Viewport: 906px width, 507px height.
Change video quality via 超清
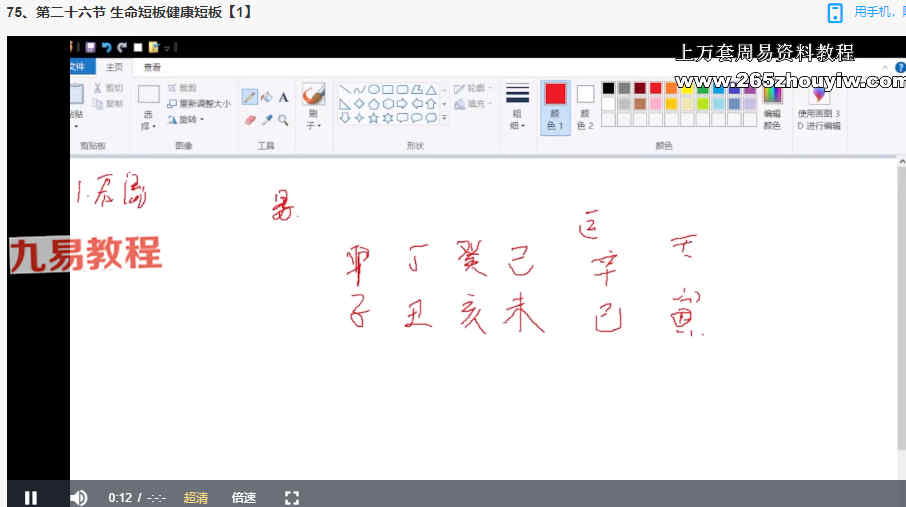coord(196,497)
